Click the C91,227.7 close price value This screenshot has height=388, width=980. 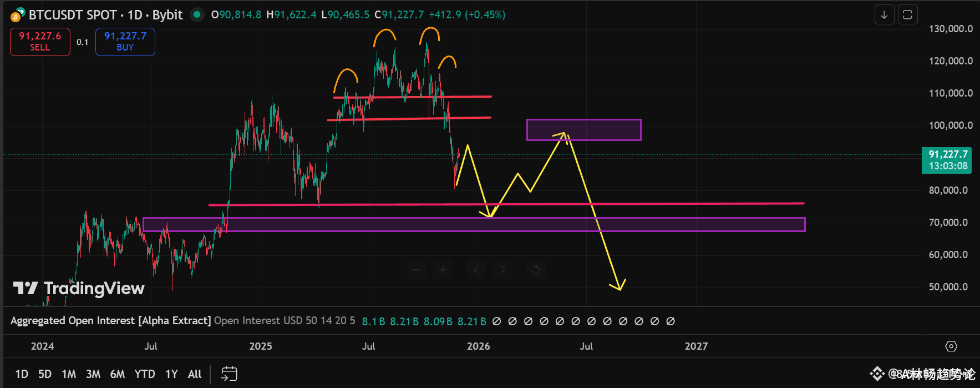399,15
